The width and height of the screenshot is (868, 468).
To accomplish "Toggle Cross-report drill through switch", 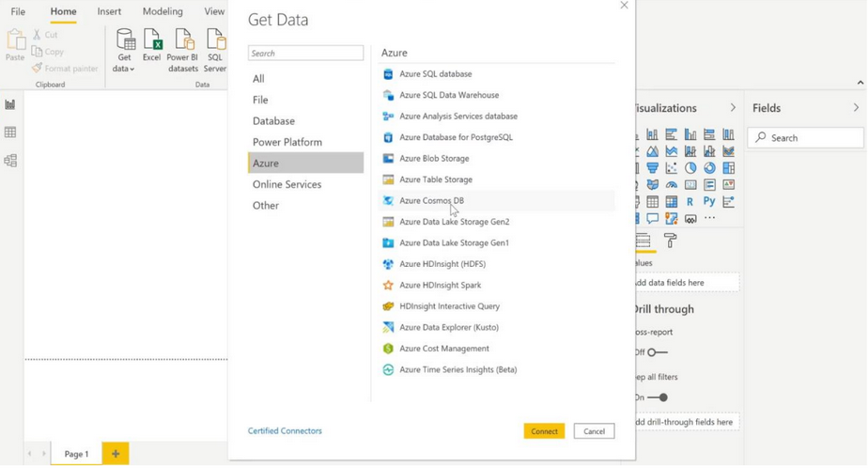I will click(658, 352).
